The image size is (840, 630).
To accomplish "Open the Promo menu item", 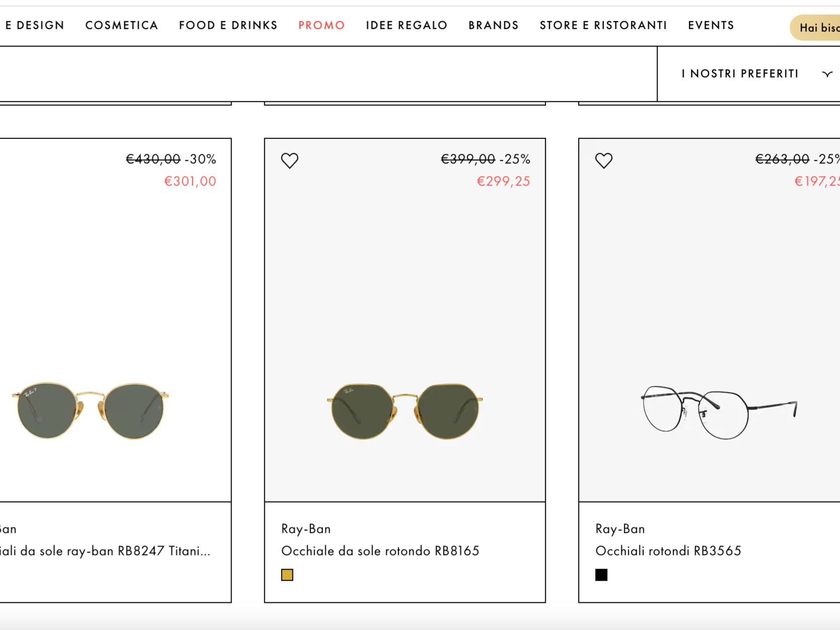I will tap(321, 25).
